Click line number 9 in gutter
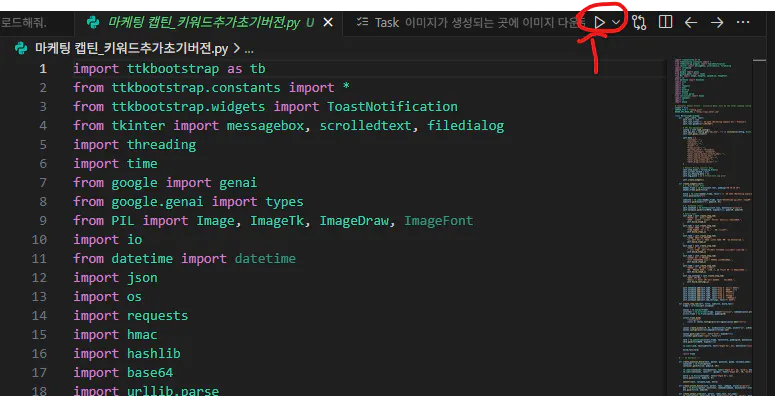775x396 pixels. (x=43, y=220)
